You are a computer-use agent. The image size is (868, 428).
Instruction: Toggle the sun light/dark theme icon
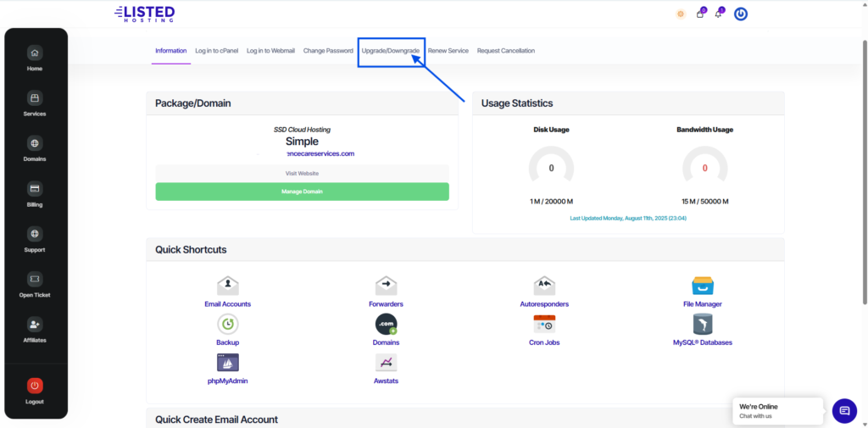click(x=681, y=14)
